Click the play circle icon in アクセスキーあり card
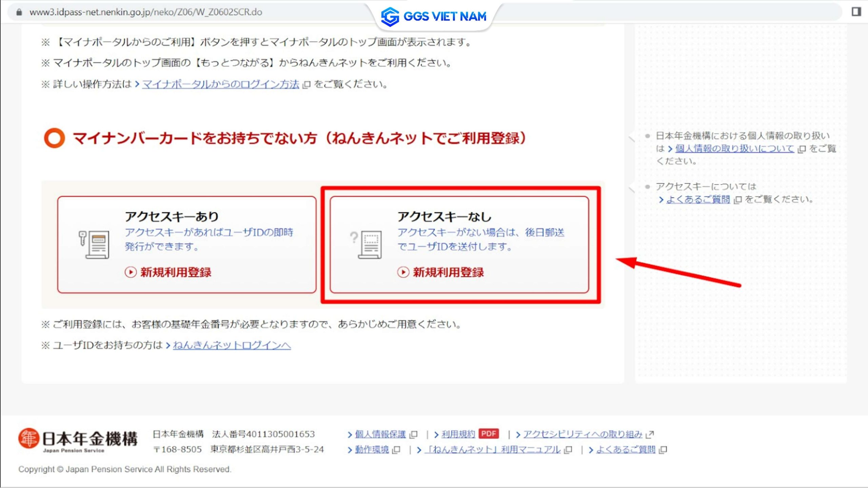 pyautogui.click(x=131, y=272)
